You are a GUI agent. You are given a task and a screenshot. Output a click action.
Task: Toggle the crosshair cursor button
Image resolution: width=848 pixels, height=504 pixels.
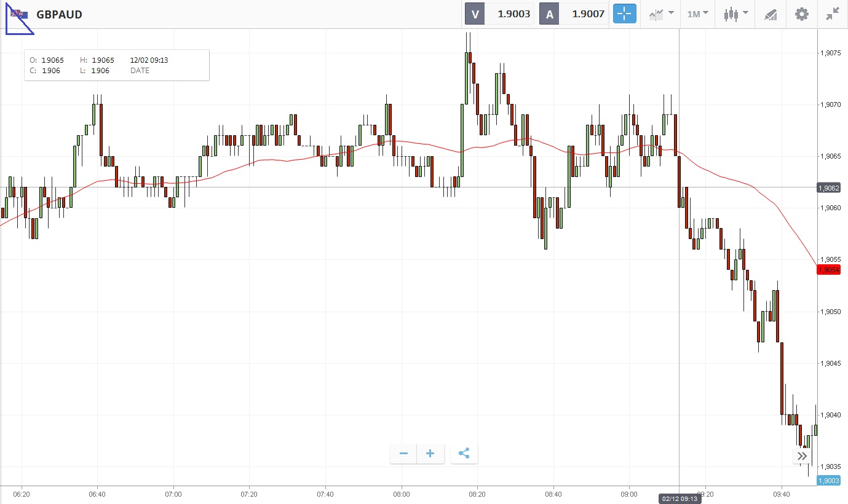point(624,14)
